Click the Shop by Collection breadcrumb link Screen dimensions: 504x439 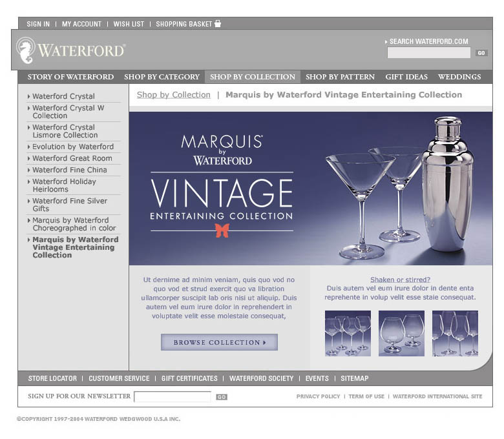click(174, 95)
